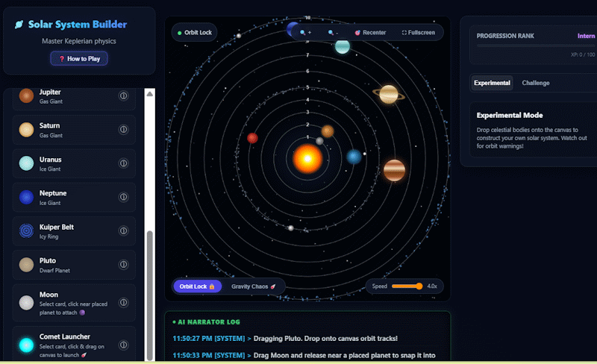Image resolution: width=597 pixels, height=364 pixels.
Task: Pick the Saturn planet icon in sidebar
Action: click(26, 130)
